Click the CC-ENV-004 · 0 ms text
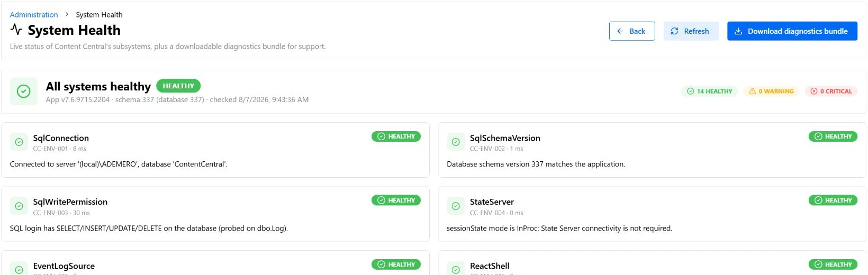 [x=496, y=213]
